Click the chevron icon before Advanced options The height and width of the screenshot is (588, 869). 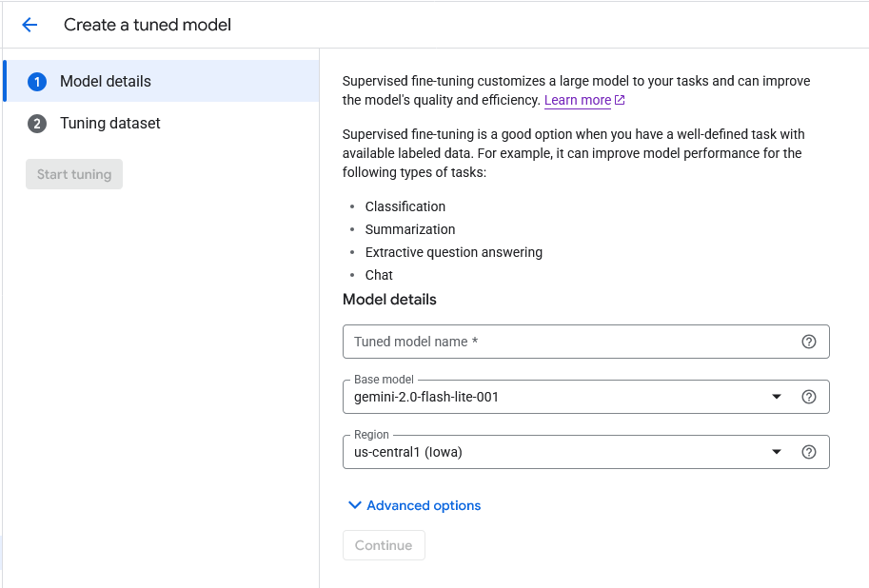354,505
